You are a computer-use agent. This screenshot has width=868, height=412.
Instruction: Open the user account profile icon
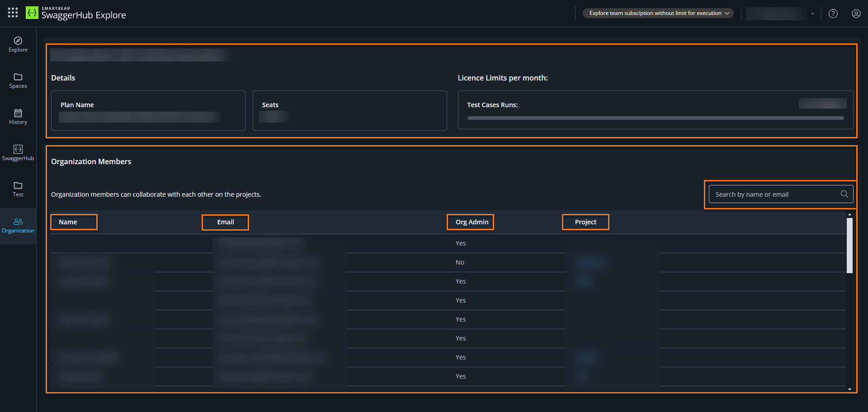[856, 13]
